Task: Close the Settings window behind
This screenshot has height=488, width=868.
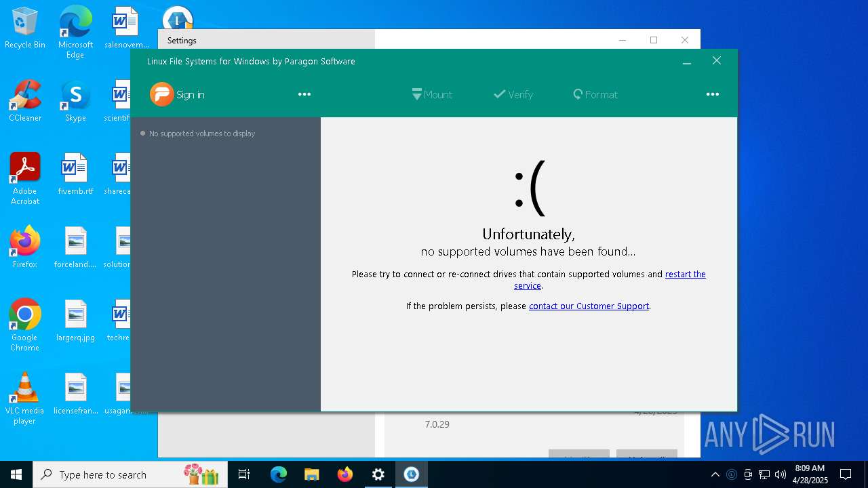Action: (x=685, y=40)
